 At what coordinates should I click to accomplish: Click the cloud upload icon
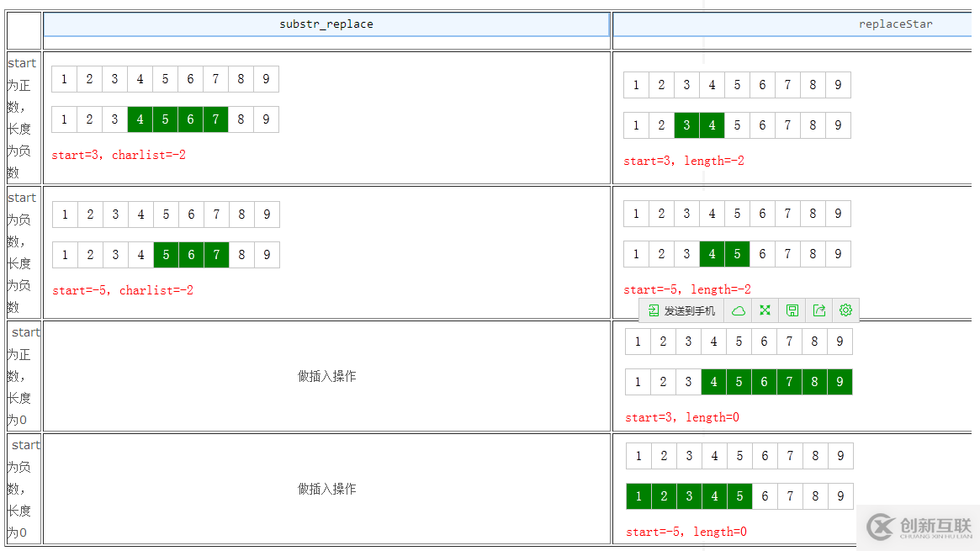pos(738,310)
